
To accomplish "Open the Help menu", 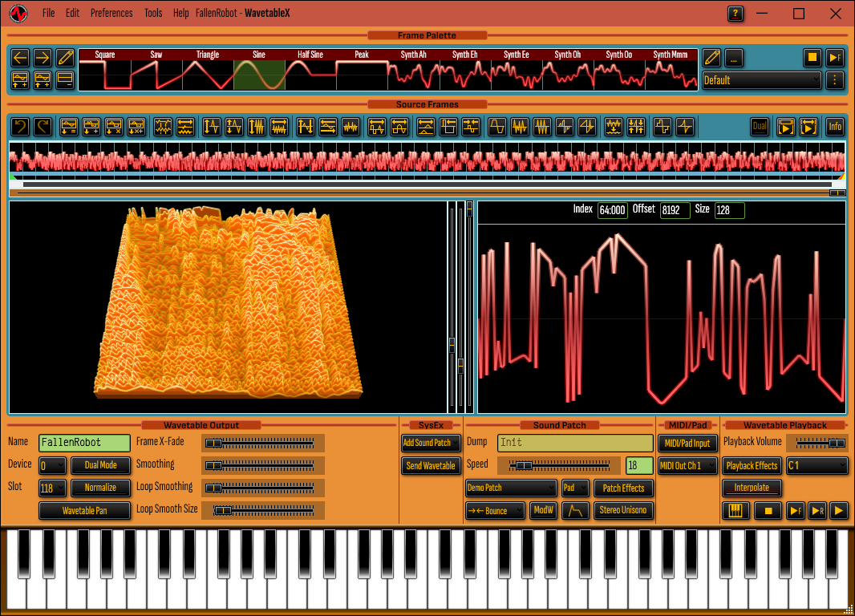I will [180, 13].
